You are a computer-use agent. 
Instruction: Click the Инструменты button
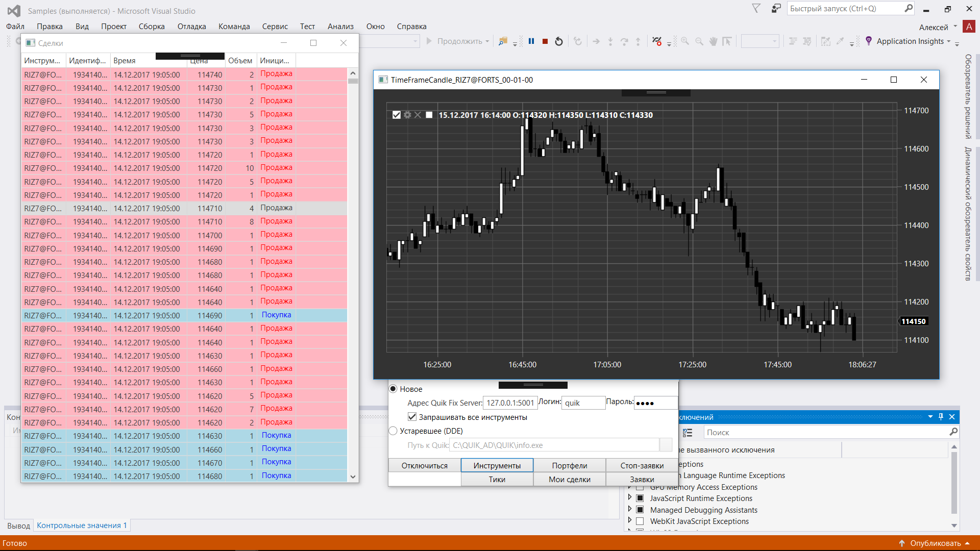pyautogui.click(x=497, y=465)
